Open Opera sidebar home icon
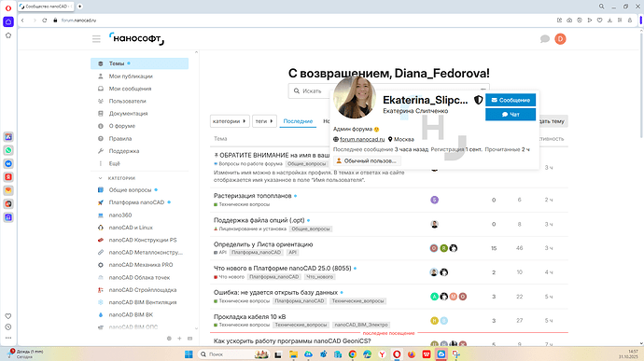 click(8, 21)
